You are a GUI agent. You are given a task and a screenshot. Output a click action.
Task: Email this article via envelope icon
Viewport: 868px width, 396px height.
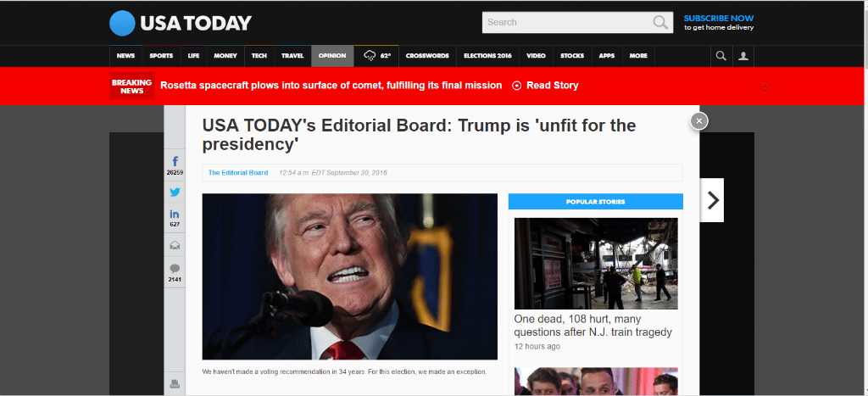(175, 245)
